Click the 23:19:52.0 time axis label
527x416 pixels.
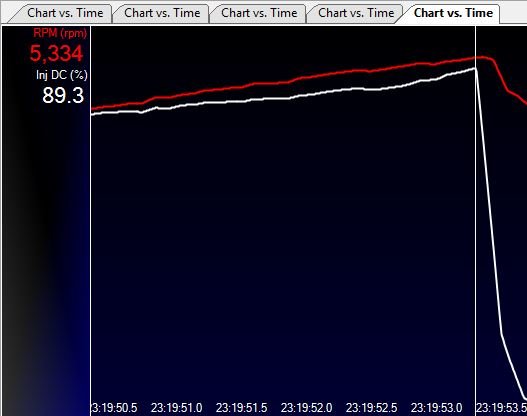point(307,408)
